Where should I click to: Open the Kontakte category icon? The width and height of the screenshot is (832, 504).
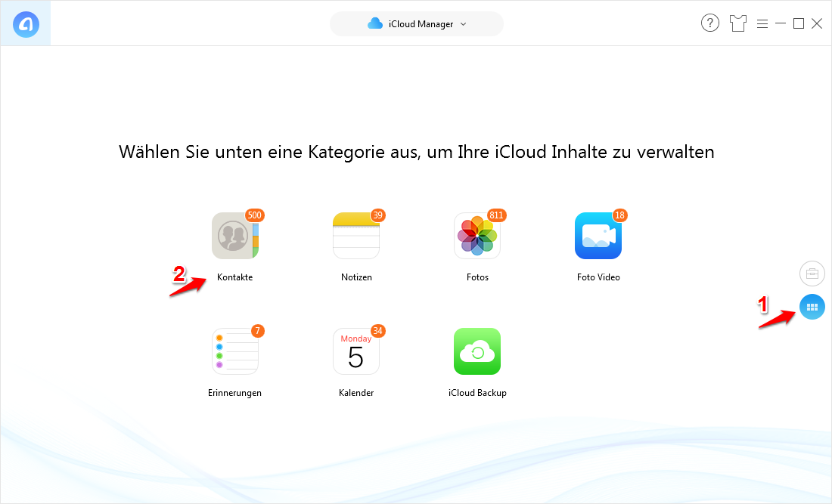(235, 236)
